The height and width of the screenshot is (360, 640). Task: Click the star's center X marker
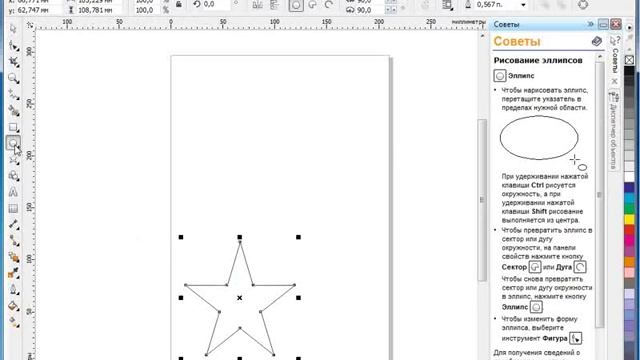(240, 298)
